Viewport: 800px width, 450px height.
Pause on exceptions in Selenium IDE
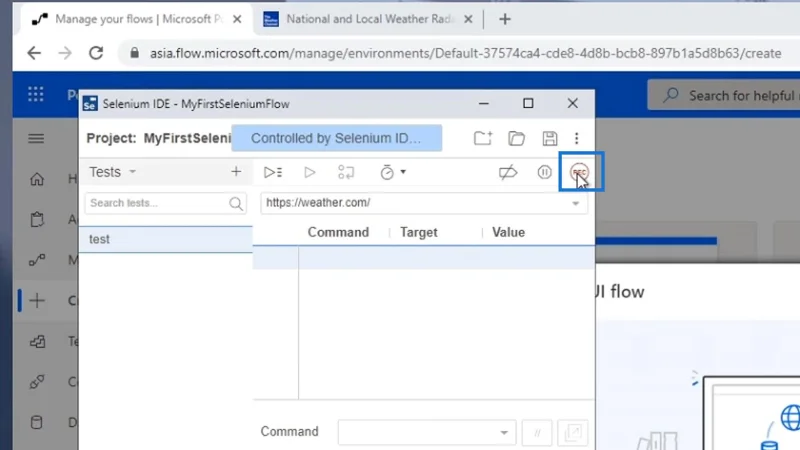click(x=544, y=172)
